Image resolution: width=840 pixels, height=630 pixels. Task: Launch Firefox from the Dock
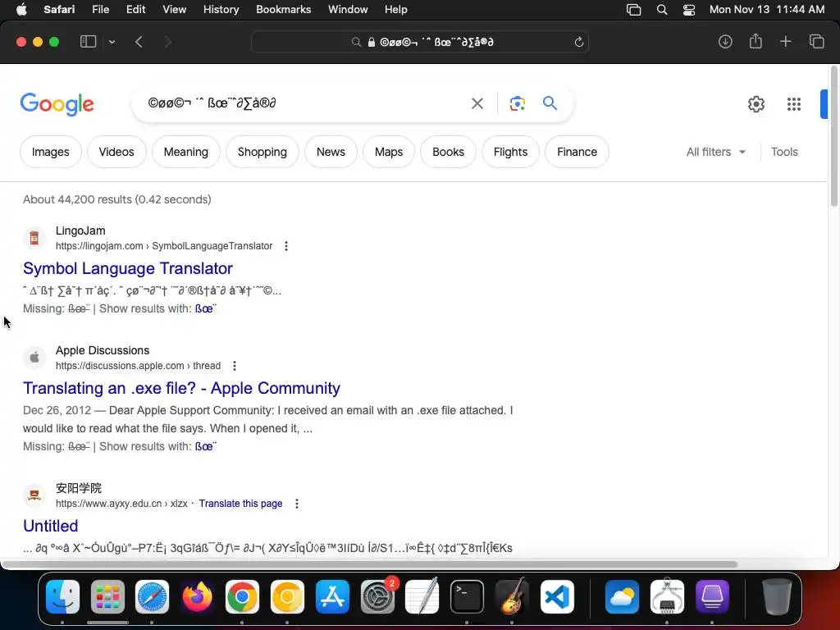[197, 596]
